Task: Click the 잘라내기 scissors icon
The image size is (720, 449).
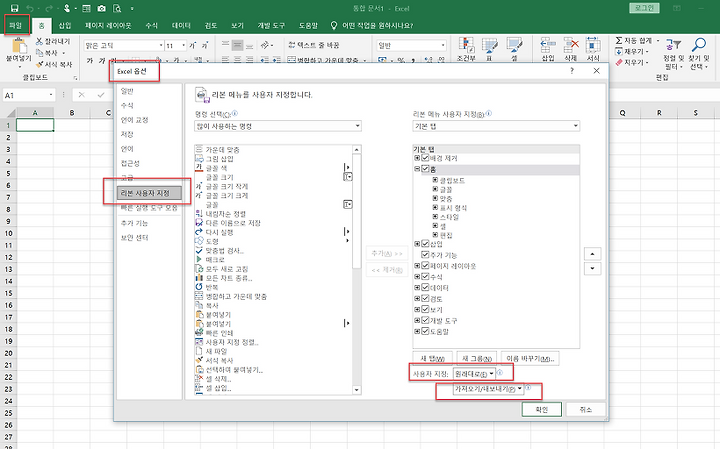Action: point(39,41)
